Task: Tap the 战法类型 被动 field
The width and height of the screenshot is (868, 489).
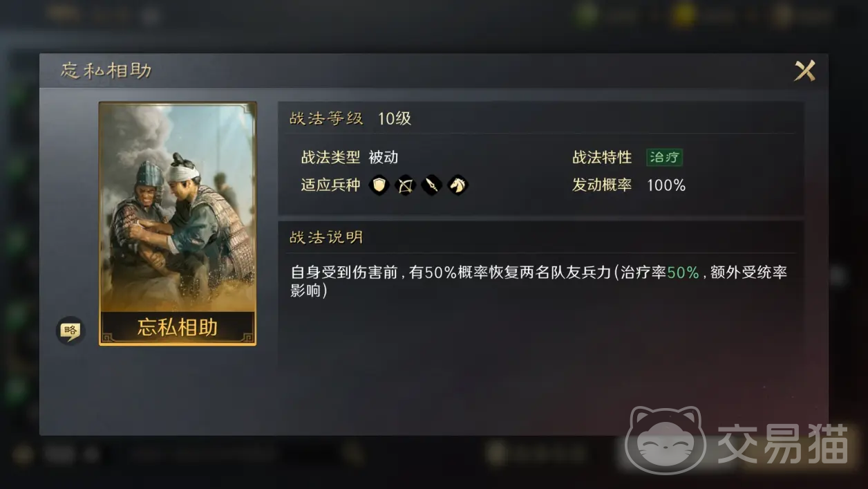Action: tap(350, 158)
